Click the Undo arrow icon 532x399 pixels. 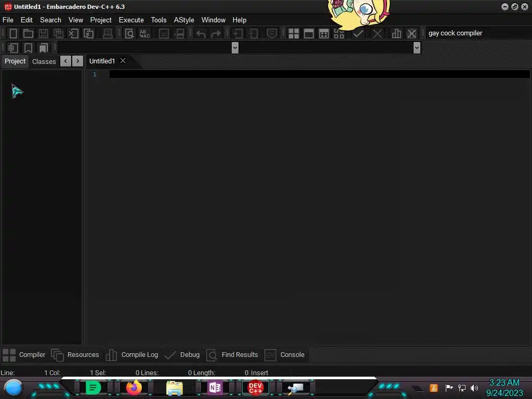coord(201,33)
